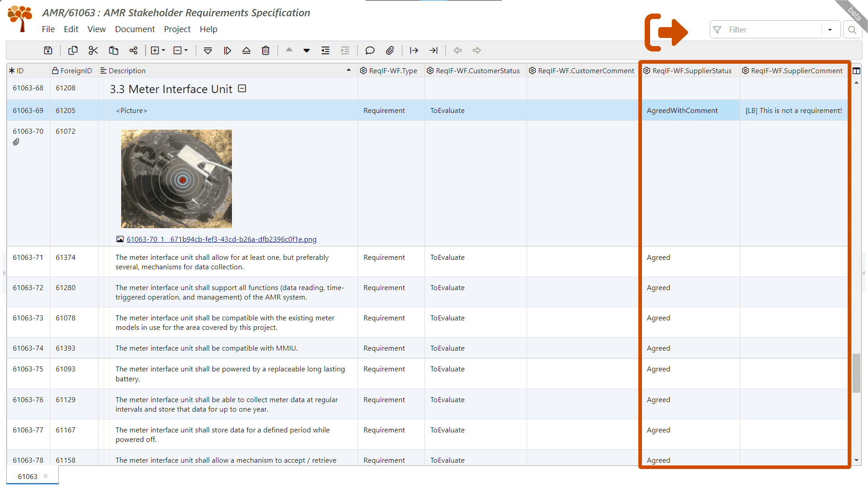Click the cut icon in toolbar
Viewport: 868px width, 488px height.
click(93, 50)
